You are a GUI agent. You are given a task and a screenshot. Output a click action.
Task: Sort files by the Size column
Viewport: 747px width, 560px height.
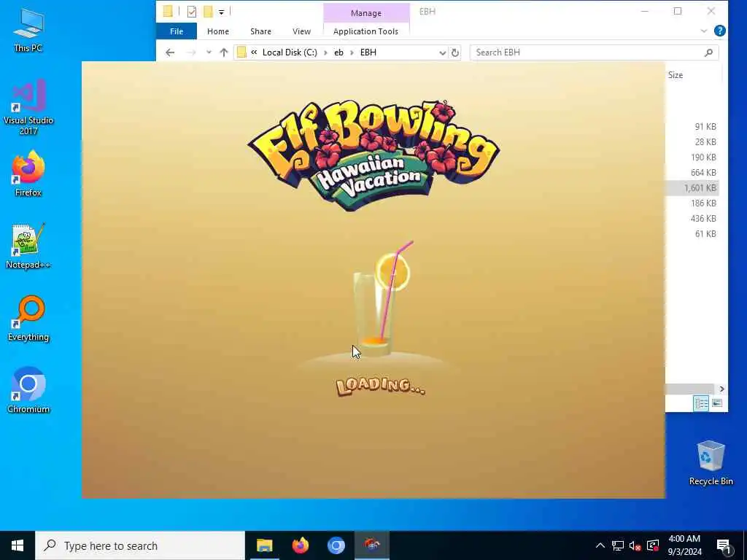click(x=676, y=75)
